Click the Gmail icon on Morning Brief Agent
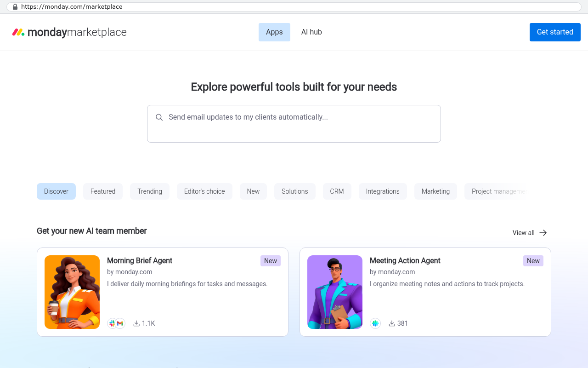 [x=120, y=323]
